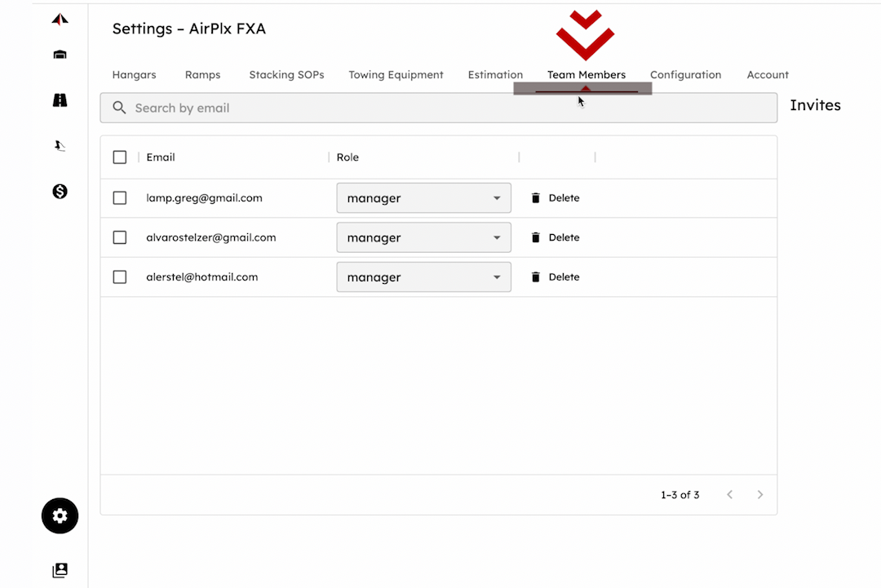Change role dropdown for alerstel@hotmail.com
The height and width of the screenshot is (588, 881).
423,277
